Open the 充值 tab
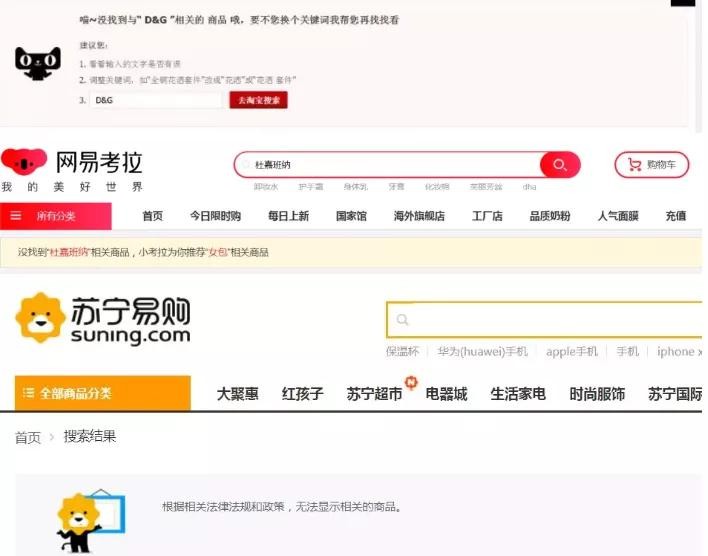This screenshot has height=556, width=708. 676,216
